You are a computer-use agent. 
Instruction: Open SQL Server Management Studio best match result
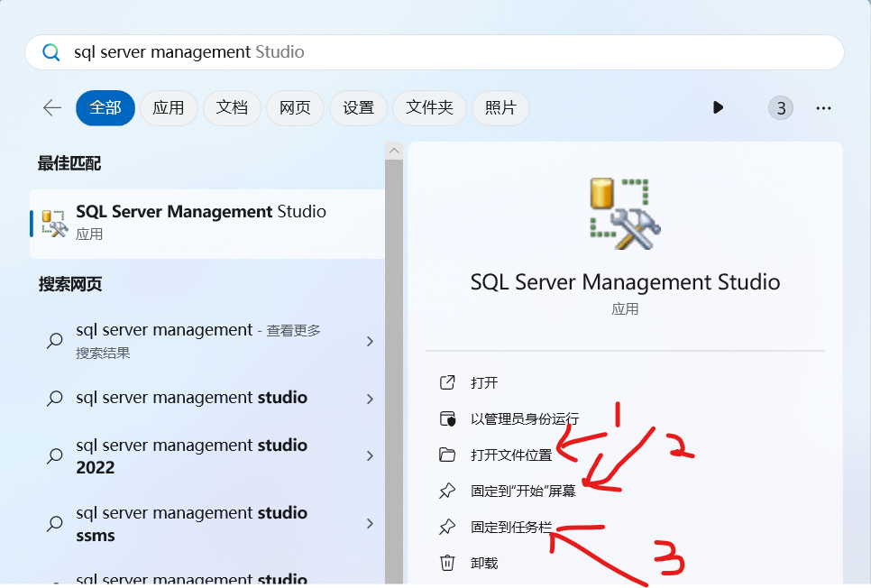[x=207, y=224]
